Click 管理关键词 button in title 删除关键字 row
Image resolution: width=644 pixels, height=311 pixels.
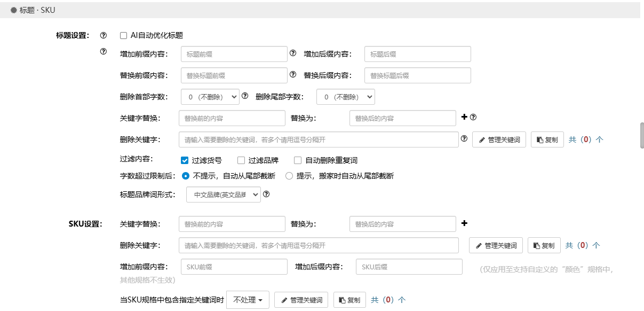[x=499, y=140]
